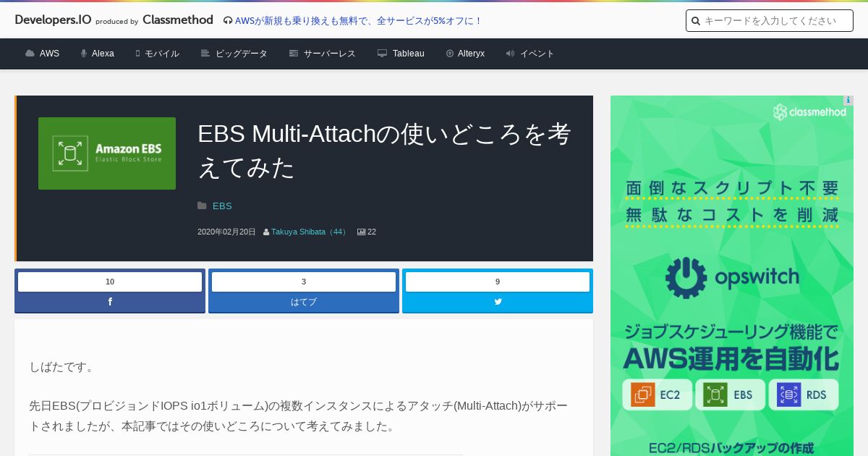
Task: Share the article on Facebook
Action: pos(110,302)
